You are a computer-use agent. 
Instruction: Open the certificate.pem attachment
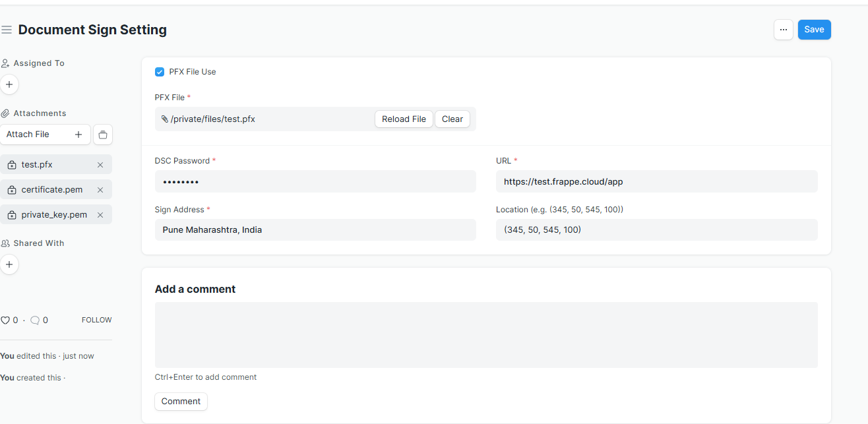click(x=51, y=190)
